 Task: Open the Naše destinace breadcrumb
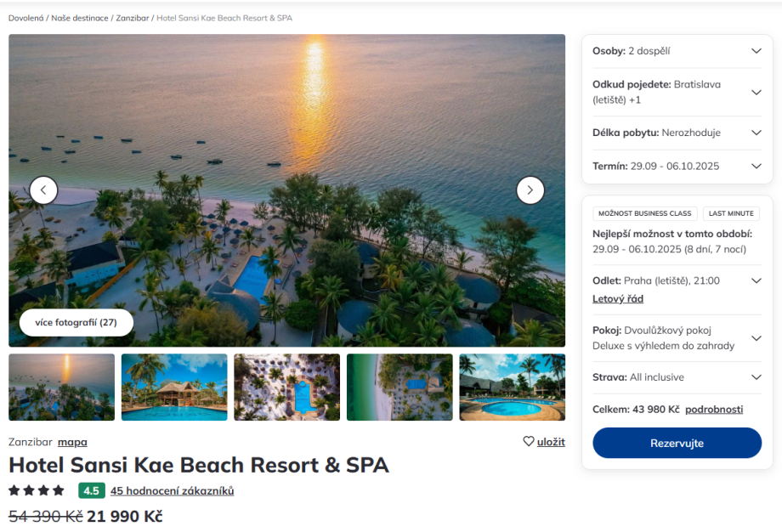(x=80, y=18)
